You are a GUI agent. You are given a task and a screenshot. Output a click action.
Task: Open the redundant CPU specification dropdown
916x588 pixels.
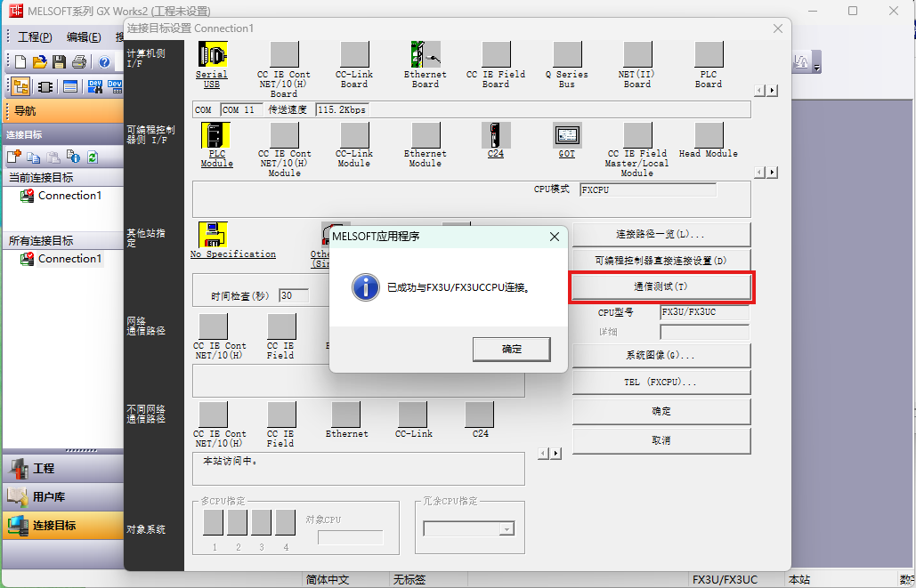coord(507,529)
